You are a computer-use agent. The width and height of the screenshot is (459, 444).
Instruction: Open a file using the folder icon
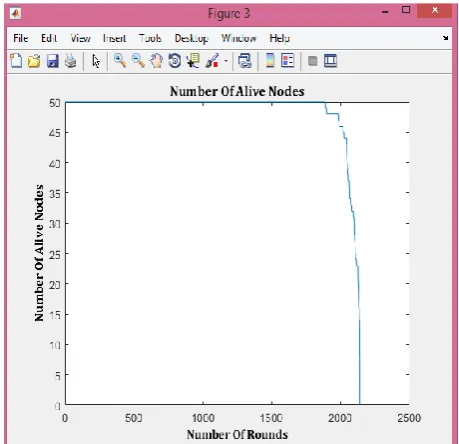click(x=34, y=61)
